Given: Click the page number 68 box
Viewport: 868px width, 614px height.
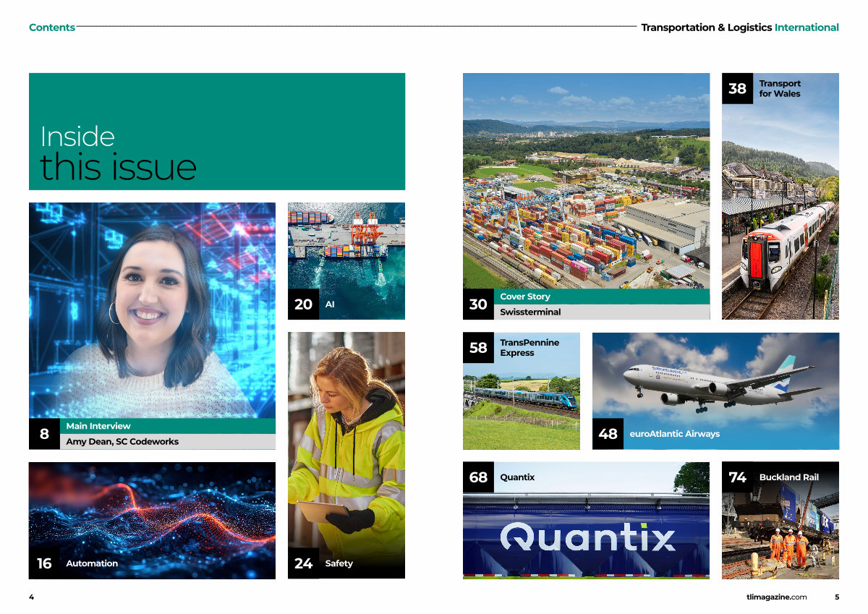Looking at the screenshot, I should [478, 477].
